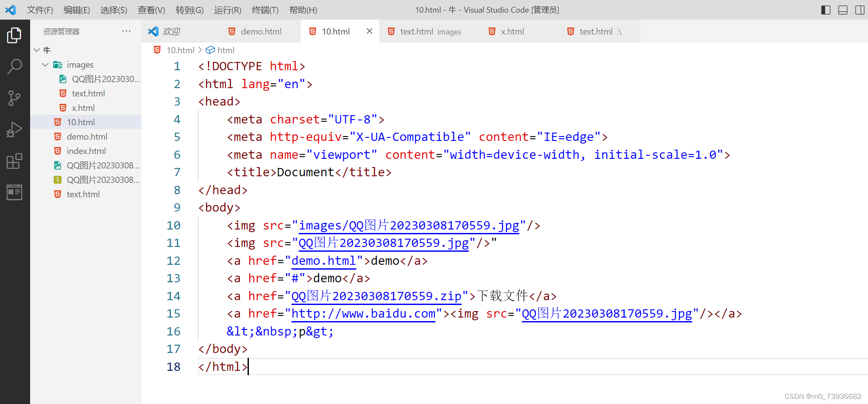
Task: Open the 文件(F) menu
Action: coord(40,10)
